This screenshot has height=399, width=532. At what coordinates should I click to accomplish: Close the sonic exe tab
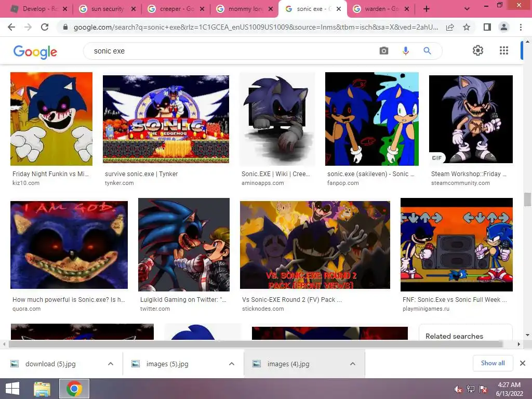point(339,9)
